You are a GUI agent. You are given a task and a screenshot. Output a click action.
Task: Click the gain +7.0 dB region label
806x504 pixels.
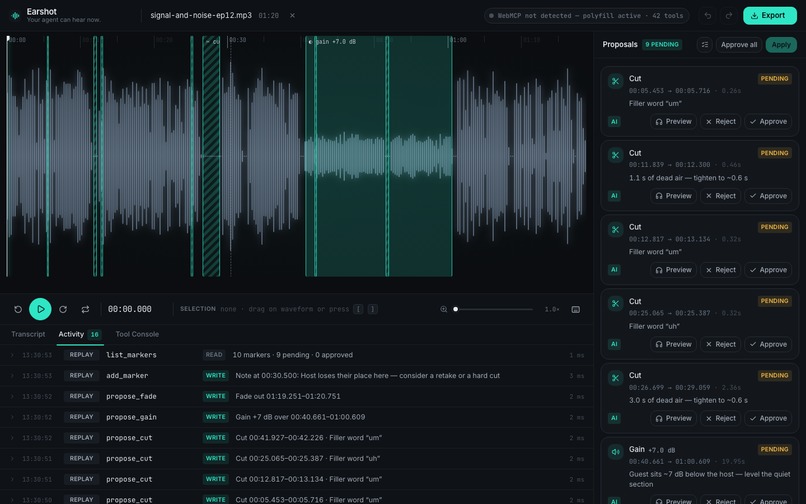[x=332, y=42]
